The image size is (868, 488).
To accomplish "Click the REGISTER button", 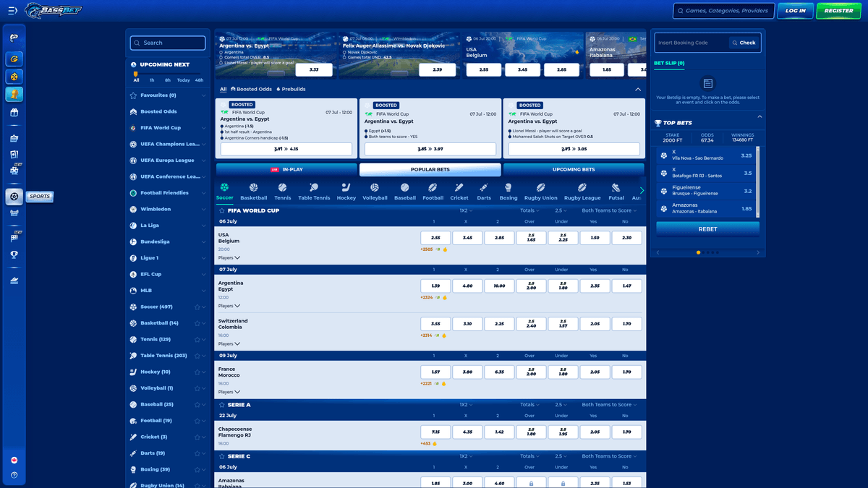I will coord(838,11).
